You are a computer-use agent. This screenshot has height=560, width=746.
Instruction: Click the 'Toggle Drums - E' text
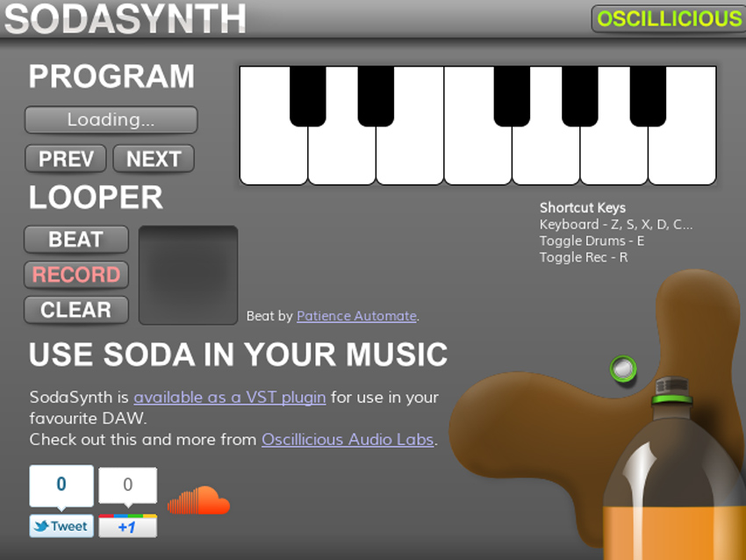point(592,241)
